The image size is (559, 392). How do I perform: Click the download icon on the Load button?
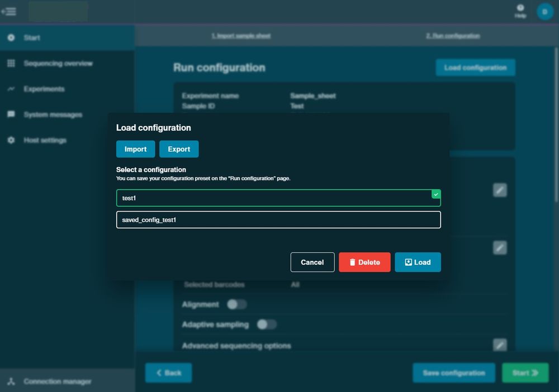409,262
